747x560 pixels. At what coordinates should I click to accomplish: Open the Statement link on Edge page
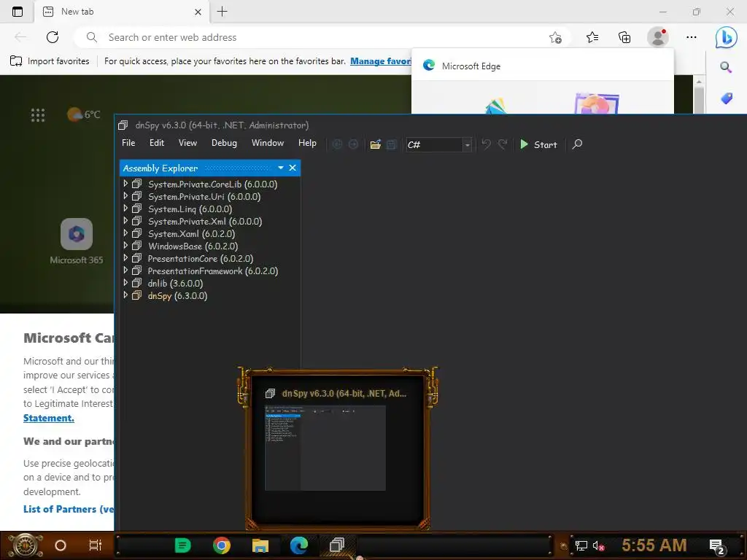pos(49,418)
